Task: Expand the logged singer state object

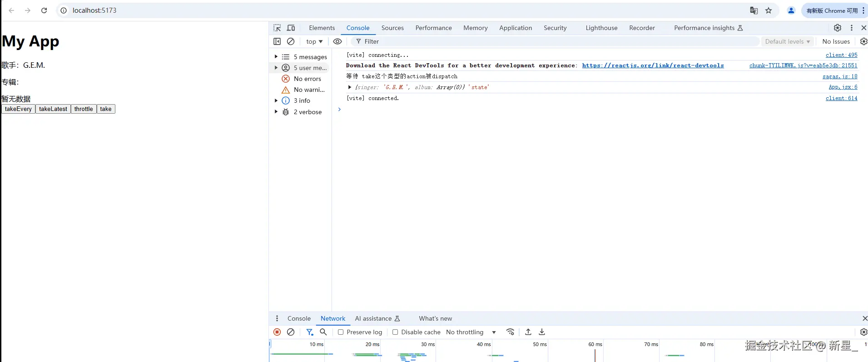Action: click(x=349, y=87)
